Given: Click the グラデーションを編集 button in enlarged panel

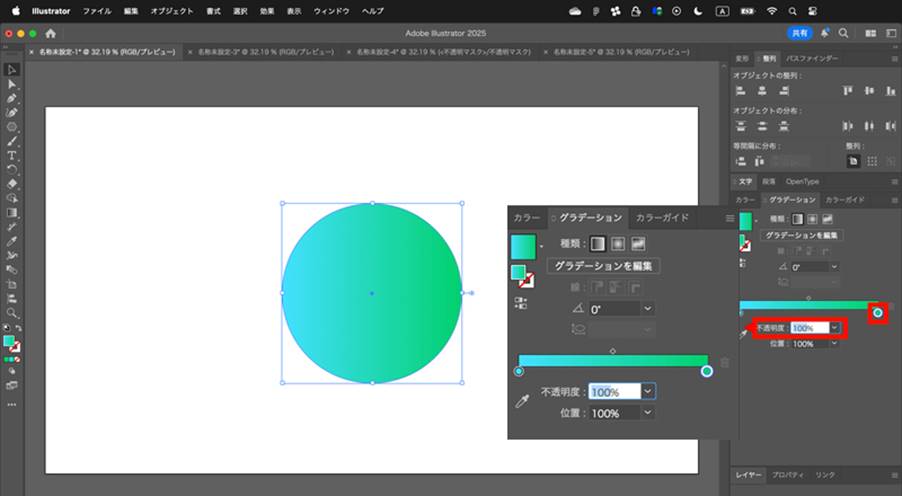Looking at the screenshot, I should point(603,266).
